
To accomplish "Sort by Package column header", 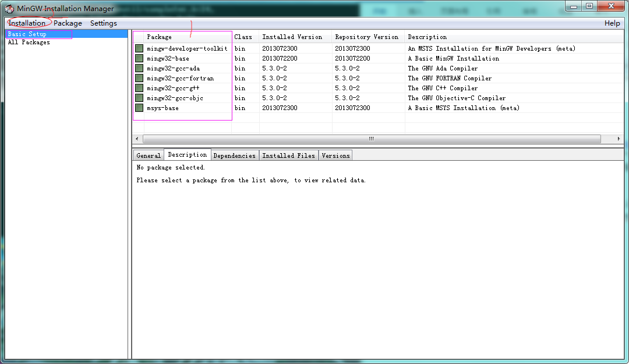I will coord(188,37).
